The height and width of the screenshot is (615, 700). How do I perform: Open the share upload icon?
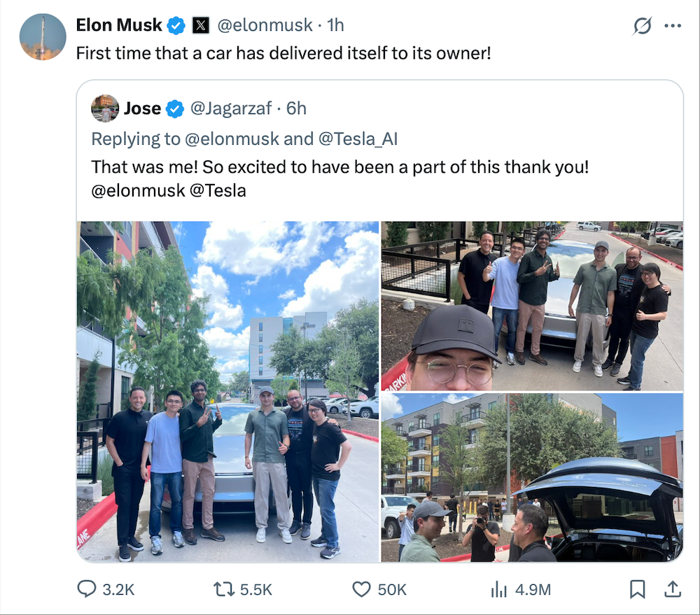pyautogui.click(x=672, y=589)
